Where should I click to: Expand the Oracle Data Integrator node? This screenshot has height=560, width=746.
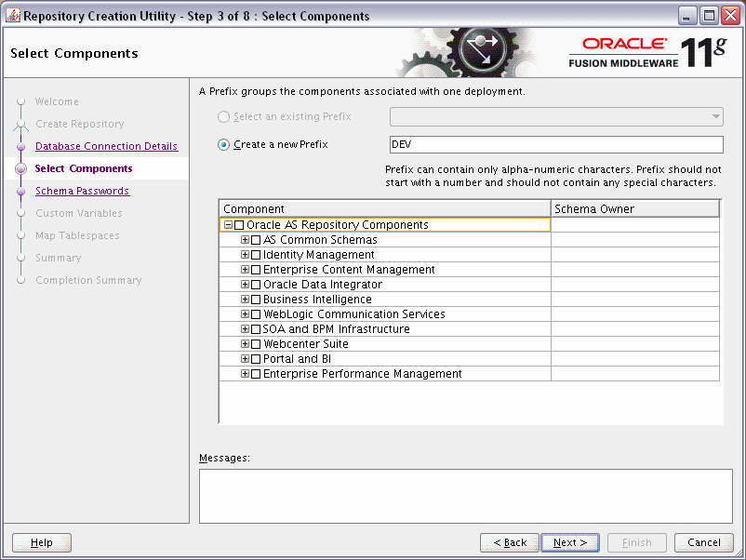click(244, 284)
